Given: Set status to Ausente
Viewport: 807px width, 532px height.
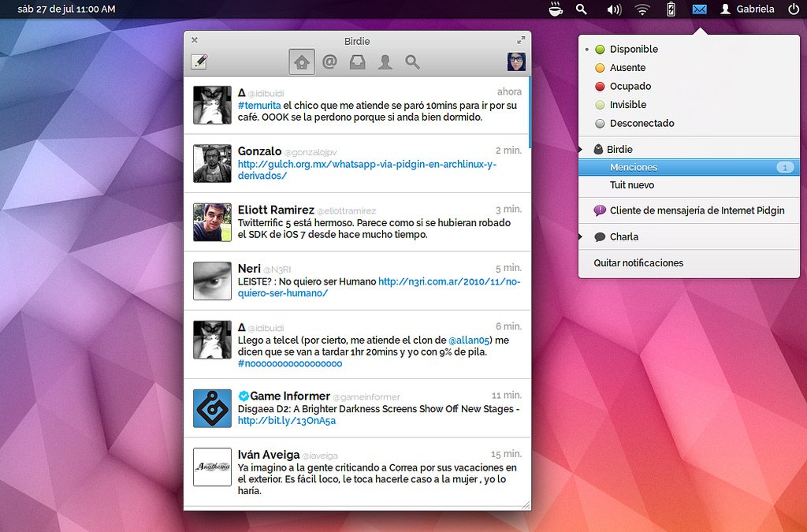Looking at the screenshot, I should (627, 68).
